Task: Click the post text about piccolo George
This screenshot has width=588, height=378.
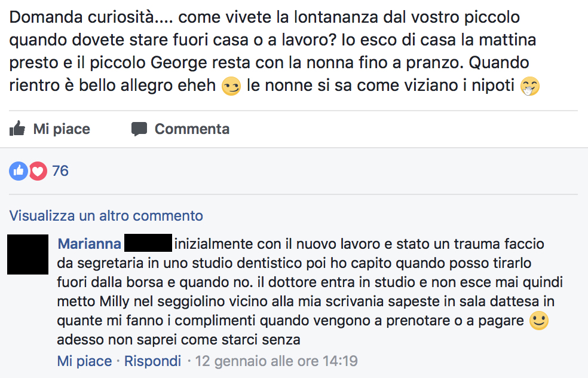Action: pos(274,51)
